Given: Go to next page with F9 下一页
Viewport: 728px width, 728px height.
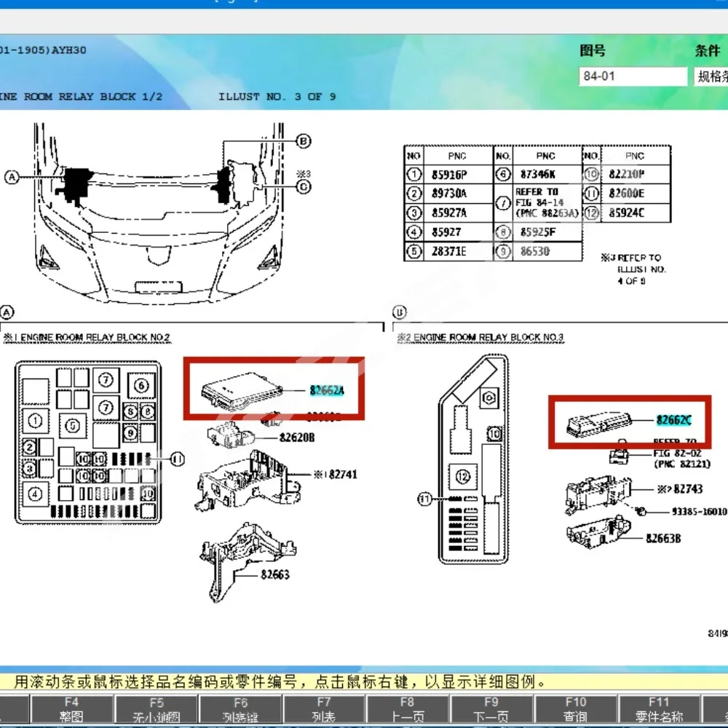Looking at the screenshot, I should [491, 709].
